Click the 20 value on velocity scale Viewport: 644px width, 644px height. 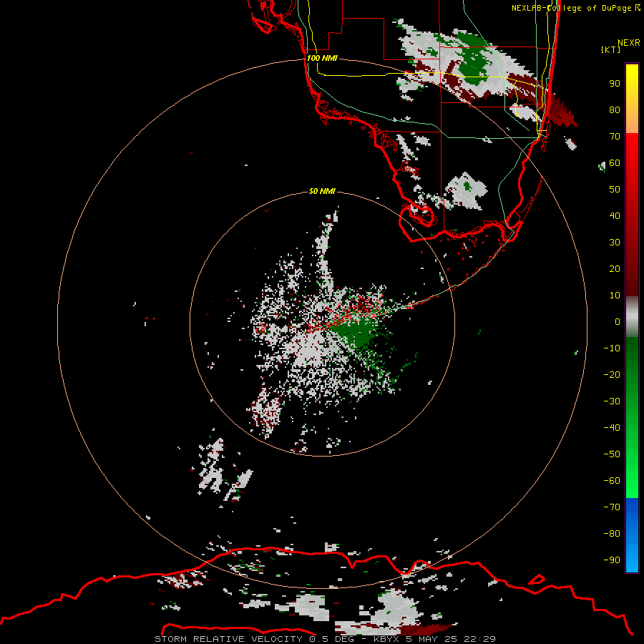click(x=615, y=268)
